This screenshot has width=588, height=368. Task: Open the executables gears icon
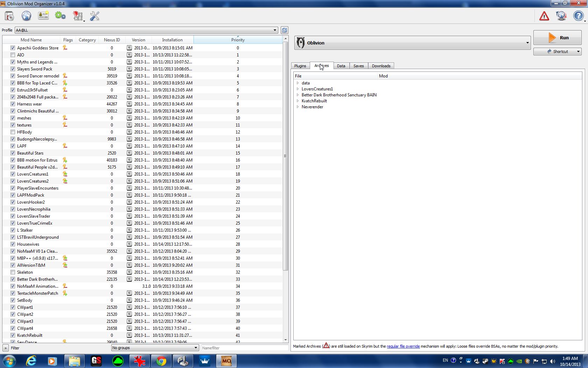click(x=60, y=16)
